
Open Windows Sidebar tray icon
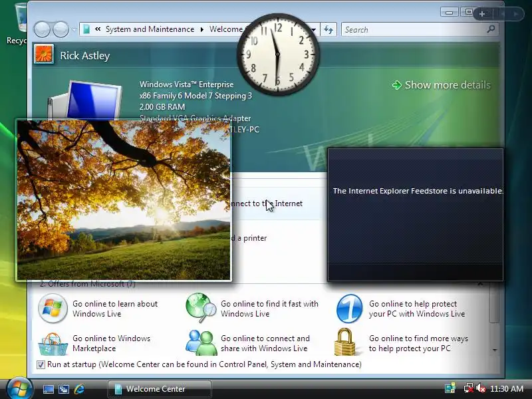[x=450, y=388]
